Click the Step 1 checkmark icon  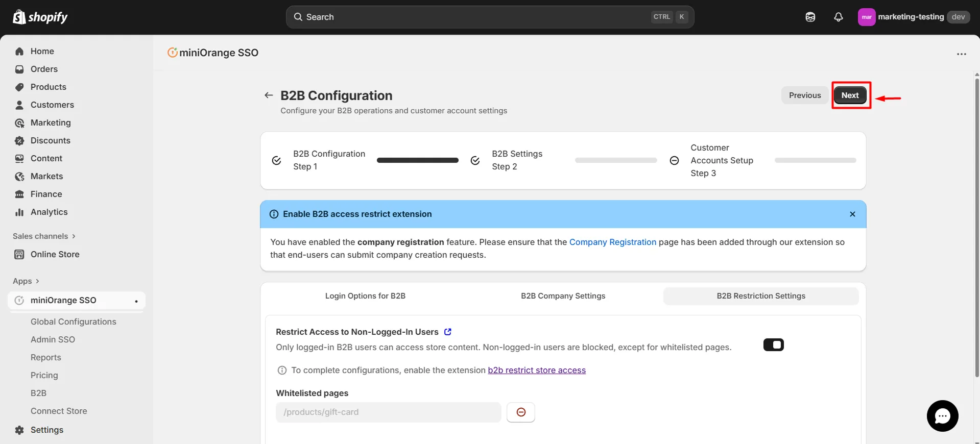[276, 160]
